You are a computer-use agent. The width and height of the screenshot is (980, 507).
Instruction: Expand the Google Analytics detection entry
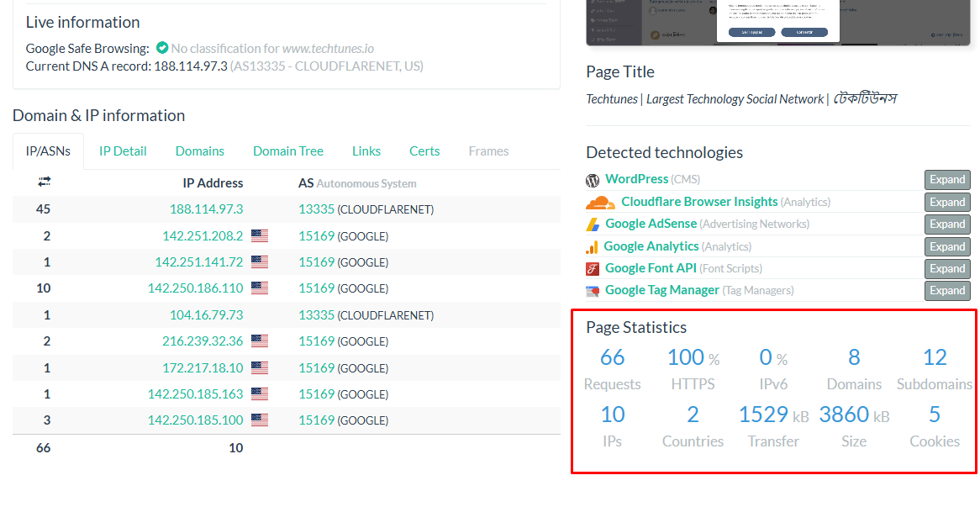point(947,246)
